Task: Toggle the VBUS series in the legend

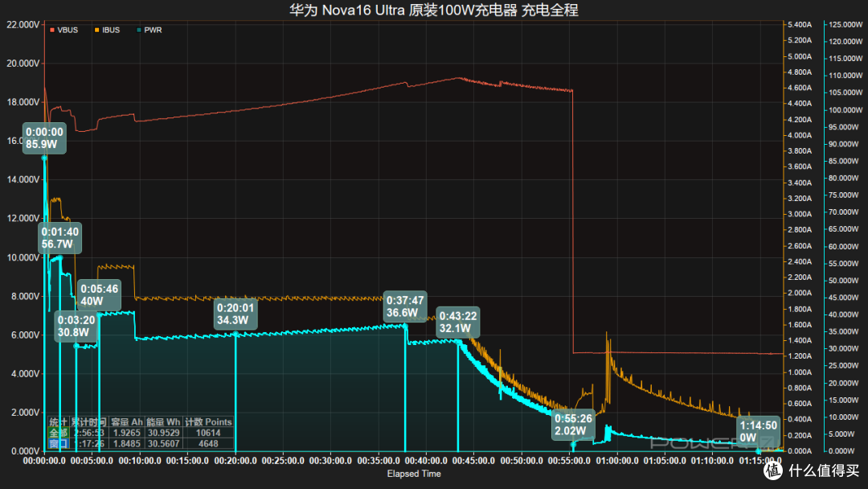Action: point(63,30)
